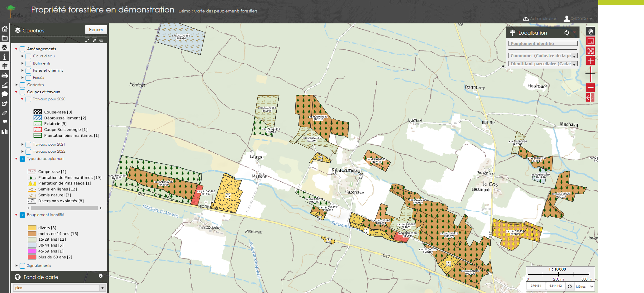
Task: Refresh the Localisation panel
Action: point(566,33)
